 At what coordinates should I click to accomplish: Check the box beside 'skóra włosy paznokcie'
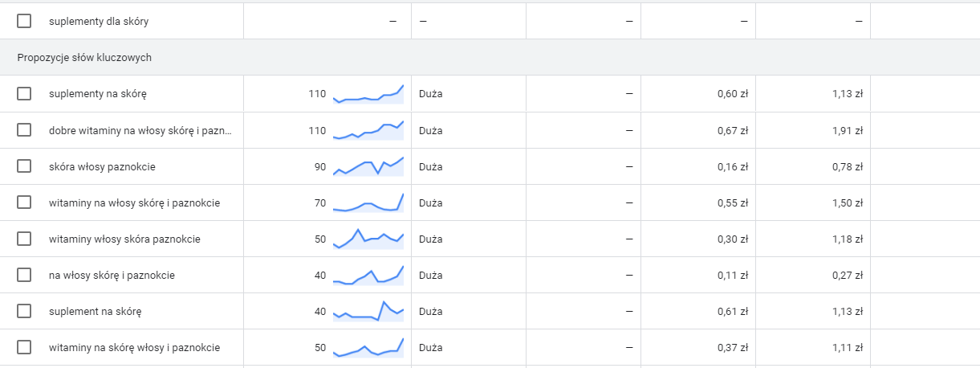point(24,166)
